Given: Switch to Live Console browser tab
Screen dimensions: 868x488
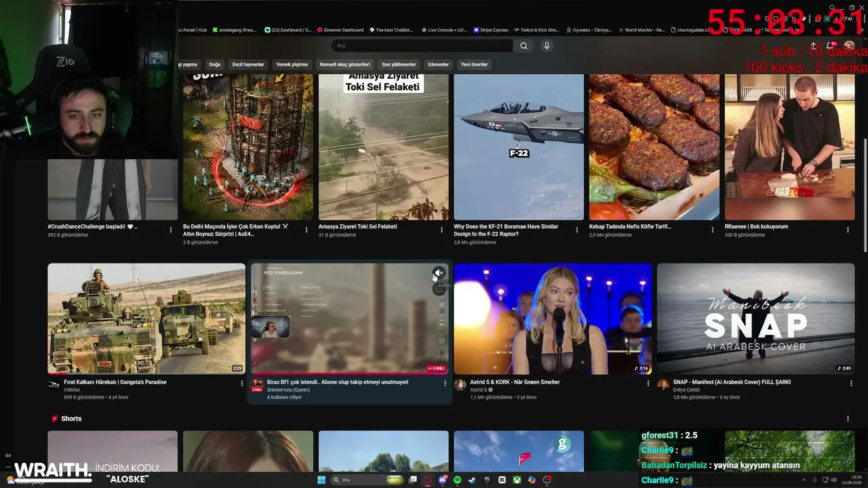Looking at the screenshot, I should (444, 30).
